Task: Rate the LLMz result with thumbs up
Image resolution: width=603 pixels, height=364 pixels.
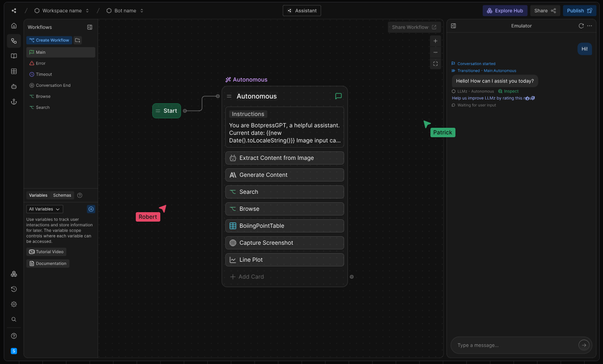Action: pyautogui.click(x=527, y=98)
